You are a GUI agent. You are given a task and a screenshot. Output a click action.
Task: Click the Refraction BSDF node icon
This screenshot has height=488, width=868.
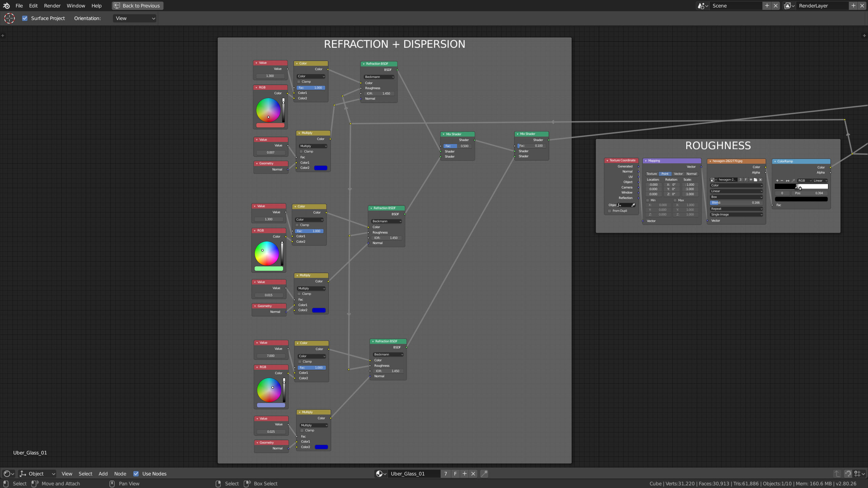[x=364, y=64]
